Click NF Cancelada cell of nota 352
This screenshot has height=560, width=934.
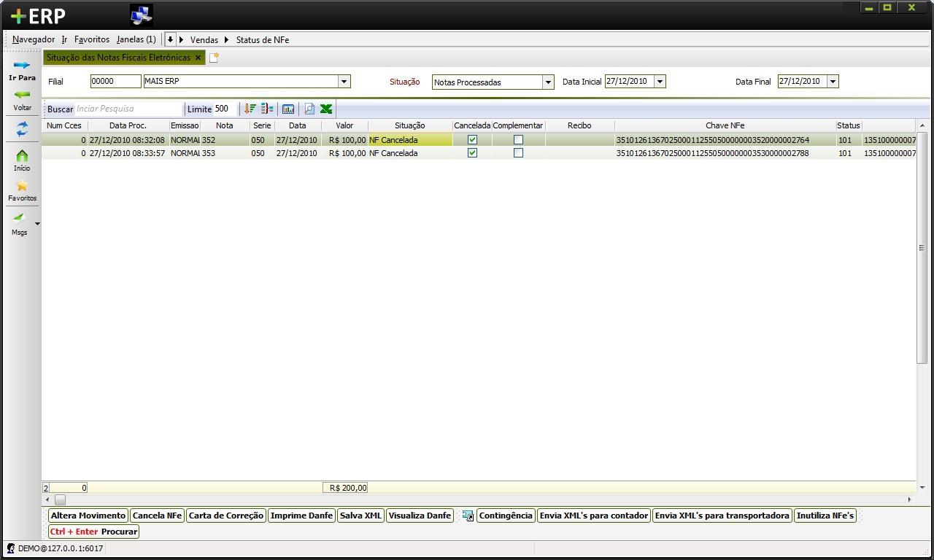click(410, 139)
